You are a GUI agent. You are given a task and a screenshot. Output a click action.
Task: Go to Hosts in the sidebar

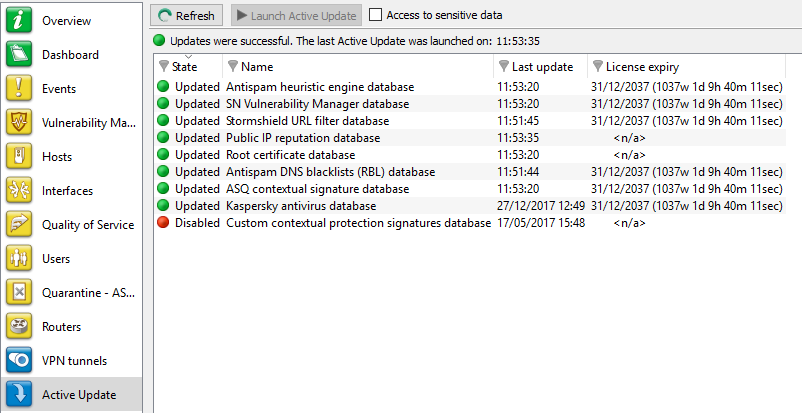[57, 157]
